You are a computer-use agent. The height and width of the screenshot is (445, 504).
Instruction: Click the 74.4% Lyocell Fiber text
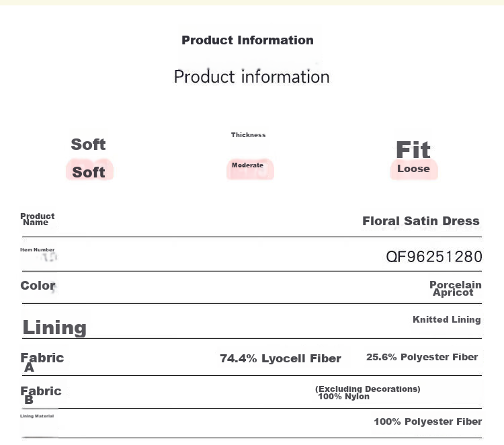pos(280,358)
